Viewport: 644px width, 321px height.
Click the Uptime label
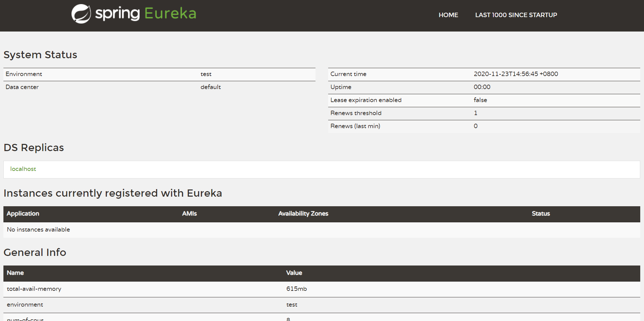click(341, 87)
